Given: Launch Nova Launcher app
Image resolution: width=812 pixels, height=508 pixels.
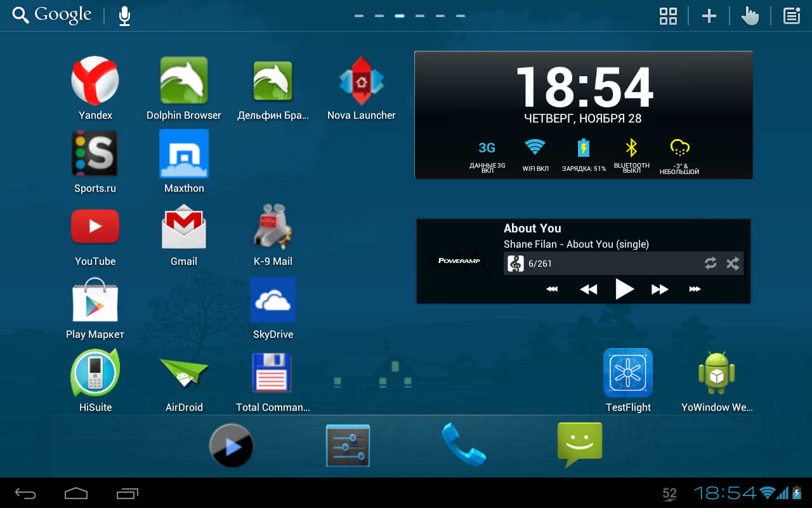Looking at the screenshot, I should tap(361, 81).
